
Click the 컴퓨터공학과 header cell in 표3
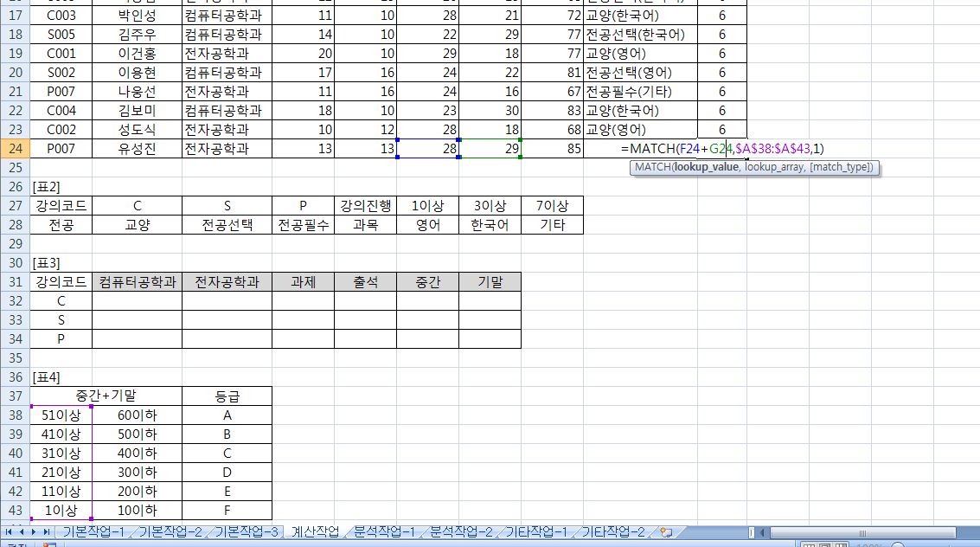pyautogui.click(x=137, y=282)
